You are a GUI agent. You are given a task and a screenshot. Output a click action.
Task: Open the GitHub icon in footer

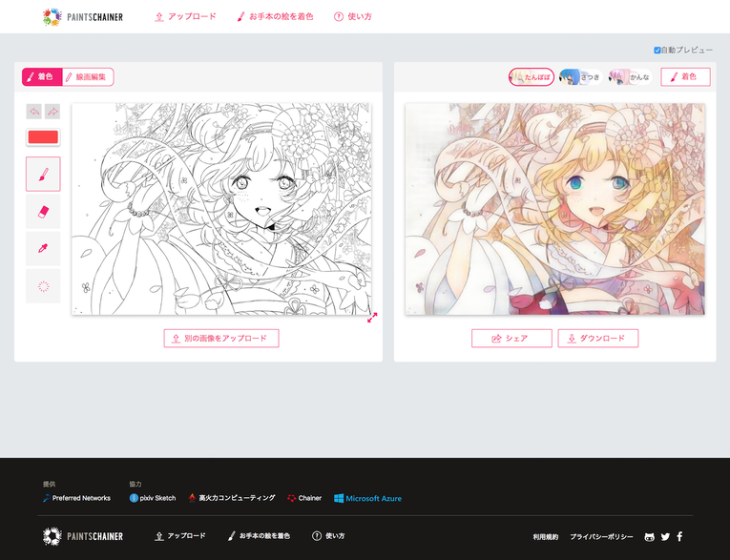tap(650, 537)
